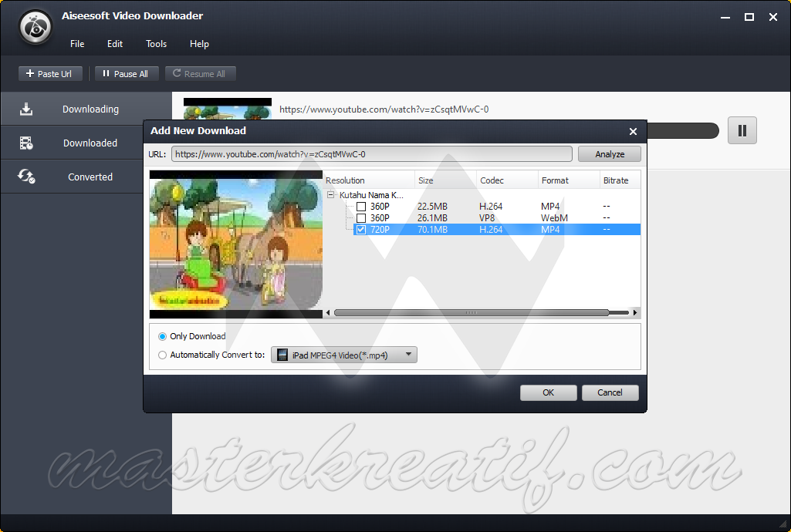Click the URL input field

coord(372,154)
